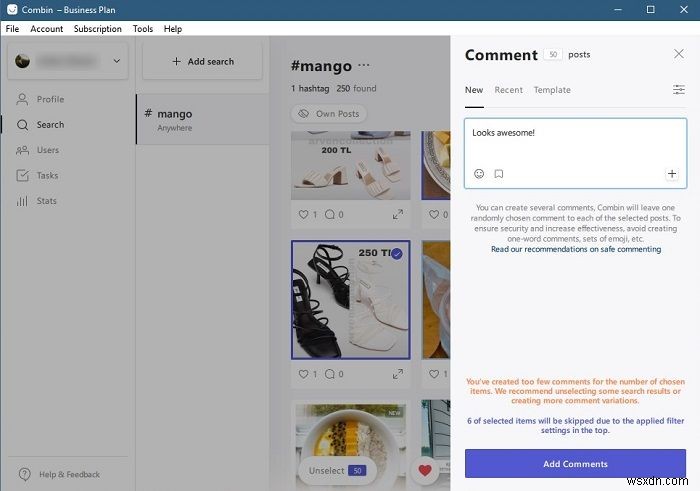Click the '1 hashtag' text
This screenshot has width=700, height=491.
click(310, 88)
